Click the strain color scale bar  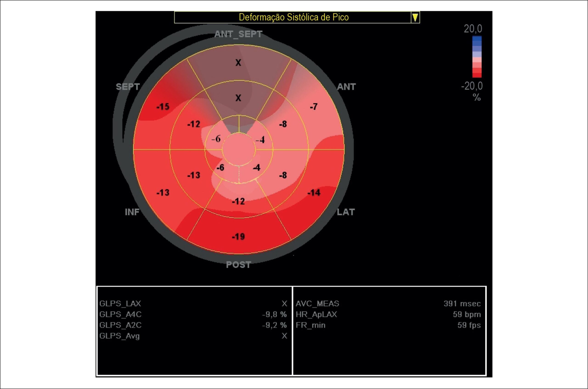pyautogui.click(x=477, y=57)
